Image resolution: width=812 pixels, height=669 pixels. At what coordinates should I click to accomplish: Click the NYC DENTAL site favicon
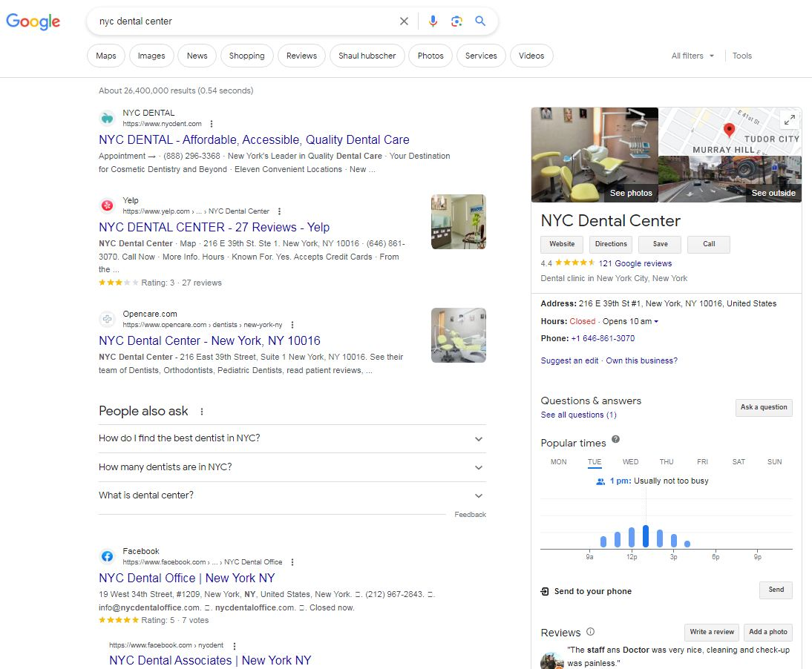107,119
